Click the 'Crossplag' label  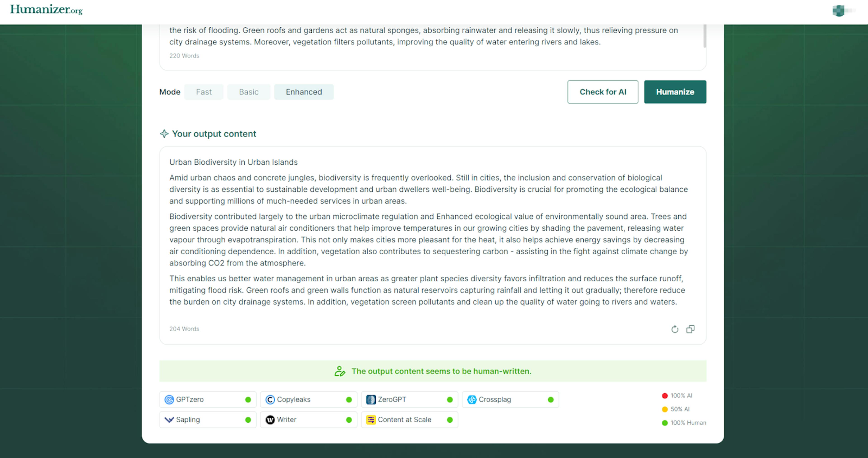(495, 400)
